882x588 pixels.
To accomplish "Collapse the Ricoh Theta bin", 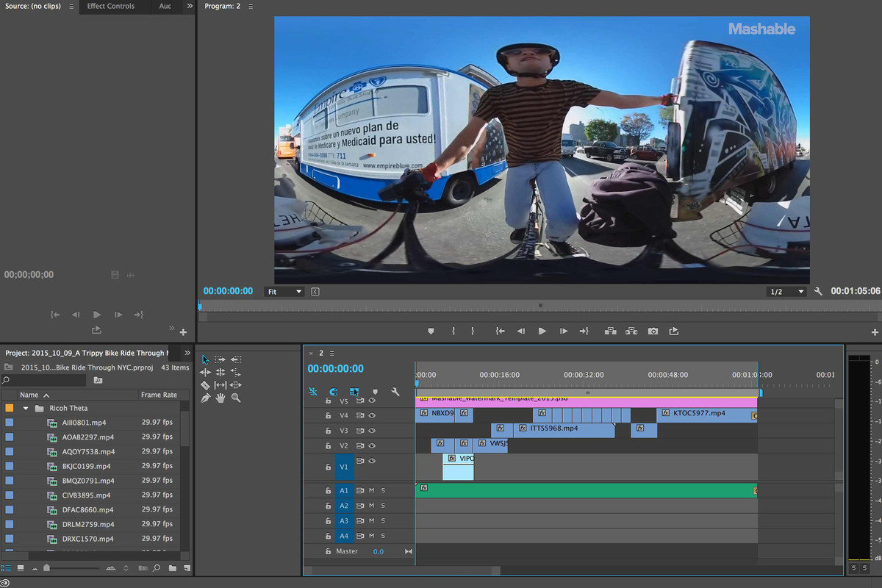I will [x=26, y=408].
